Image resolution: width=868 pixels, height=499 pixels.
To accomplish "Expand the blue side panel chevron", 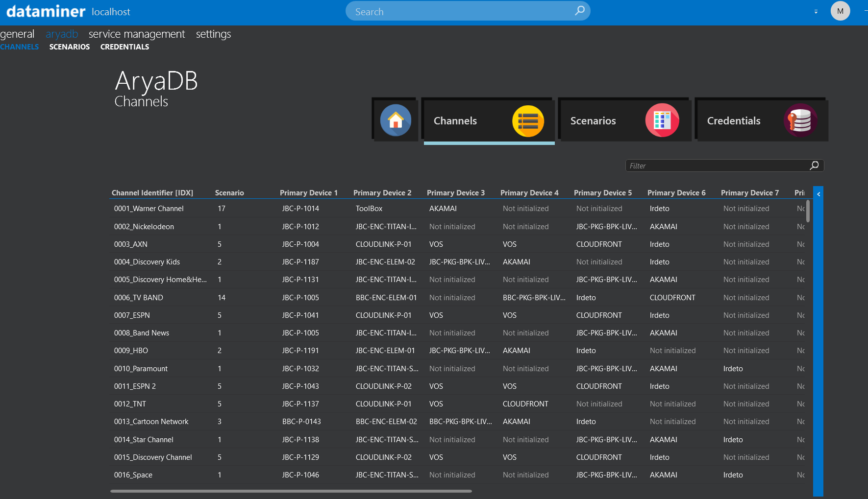I will (818, 194).
